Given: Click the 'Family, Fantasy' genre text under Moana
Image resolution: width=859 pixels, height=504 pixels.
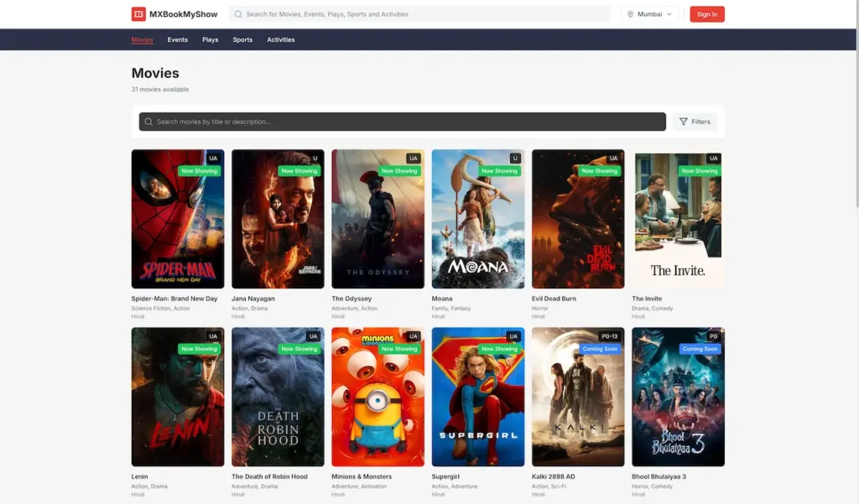Looking at the screenshot, I should 450,309.
